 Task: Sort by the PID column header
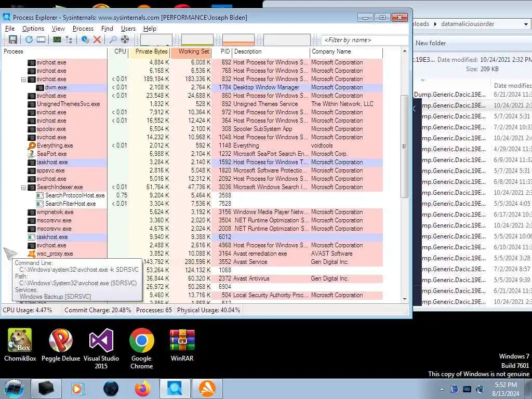pos(222,51)
